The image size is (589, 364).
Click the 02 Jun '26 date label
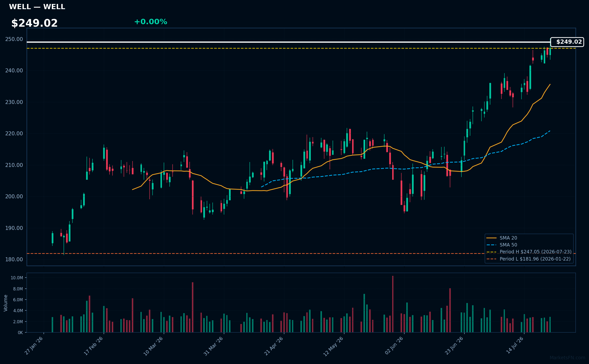(x=394, y=346)
